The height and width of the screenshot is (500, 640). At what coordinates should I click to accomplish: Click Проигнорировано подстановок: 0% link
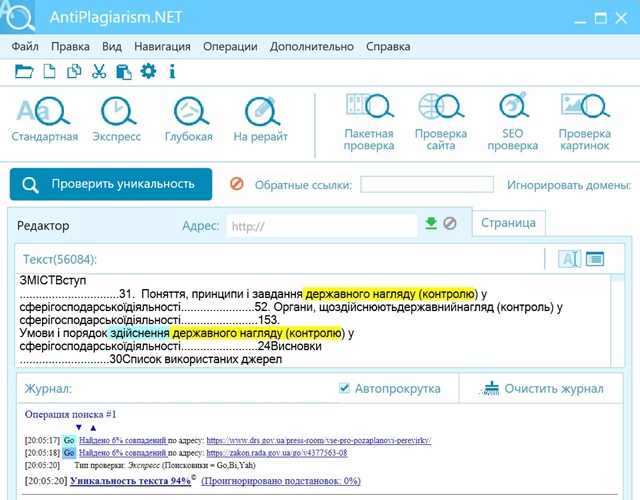coord(281,481)
